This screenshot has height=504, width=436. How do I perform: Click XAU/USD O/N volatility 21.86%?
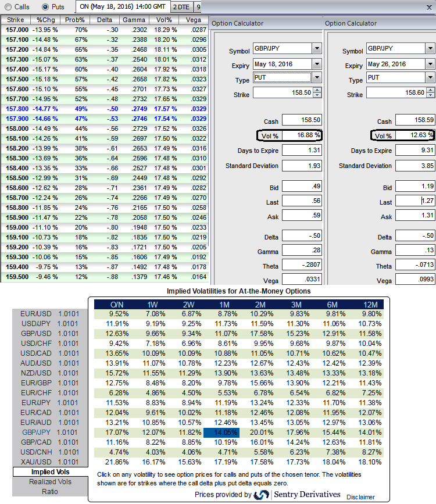pyautogui.click(x=117, y=462)
